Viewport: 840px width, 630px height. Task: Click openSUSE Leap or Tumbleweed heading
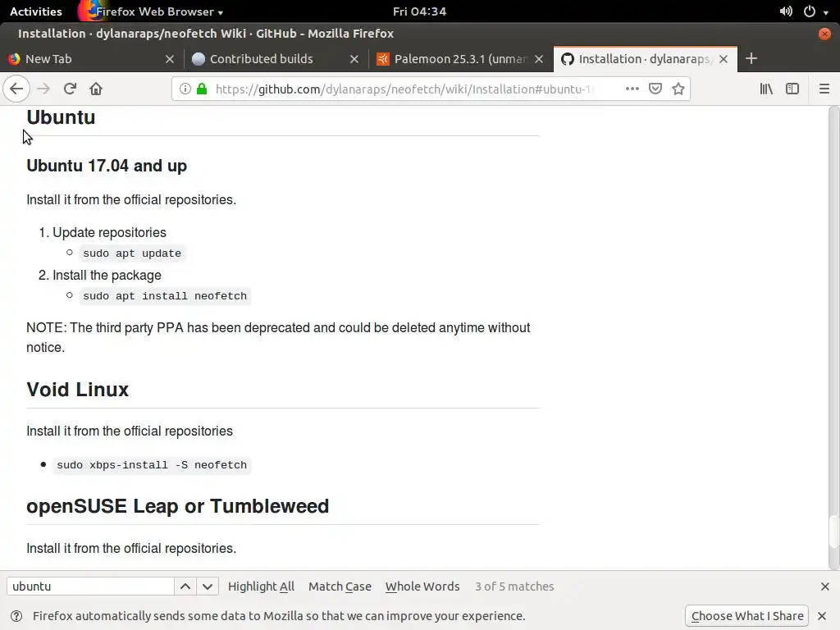click(x=177, y=506)
